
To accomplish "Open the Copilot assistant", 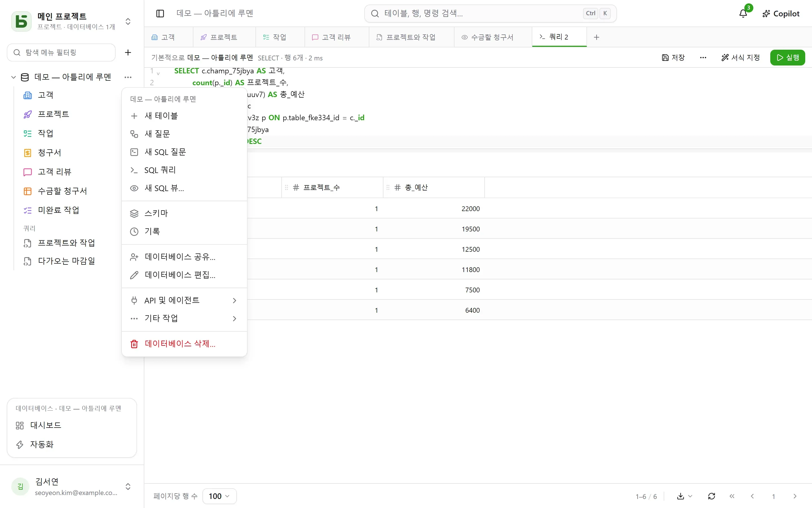I will pos(781,14).
